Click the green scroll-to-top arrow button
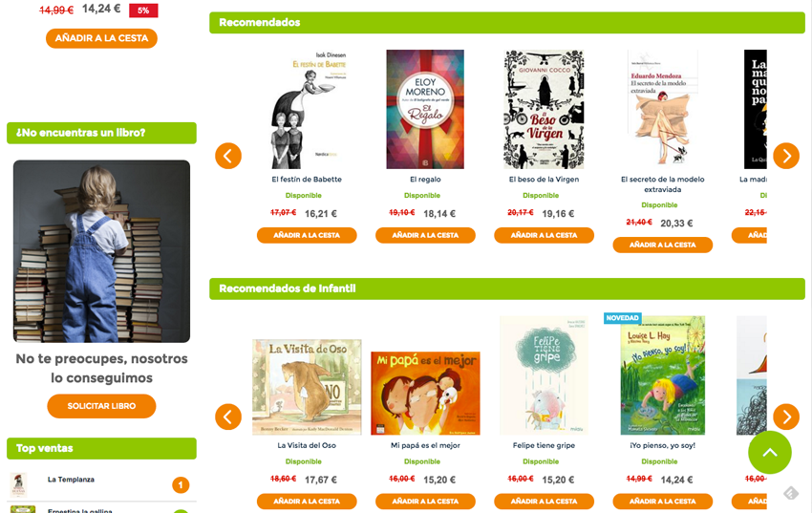Screen dimensions: 812x513 (x=770, y=453)
